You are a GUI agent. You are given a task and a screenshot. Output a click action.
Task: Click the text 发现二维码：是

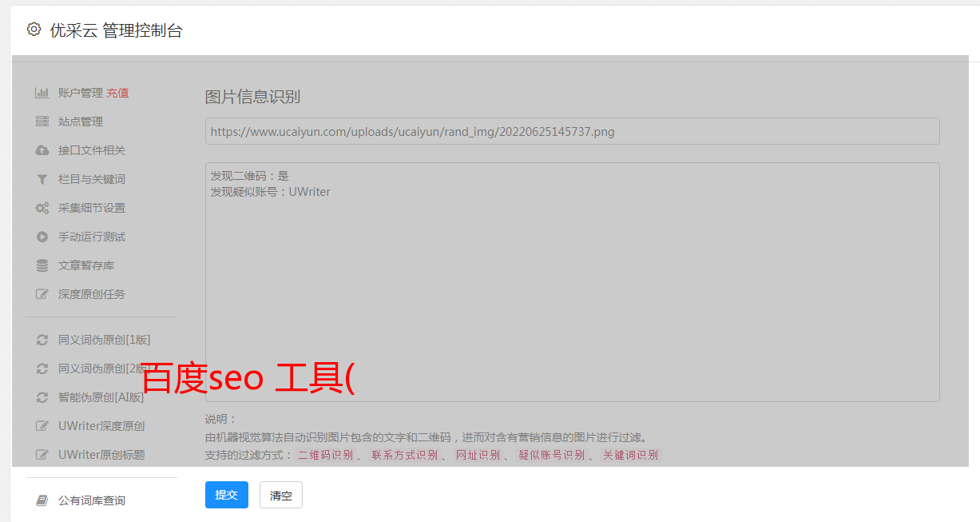click(x=250, y=176)
